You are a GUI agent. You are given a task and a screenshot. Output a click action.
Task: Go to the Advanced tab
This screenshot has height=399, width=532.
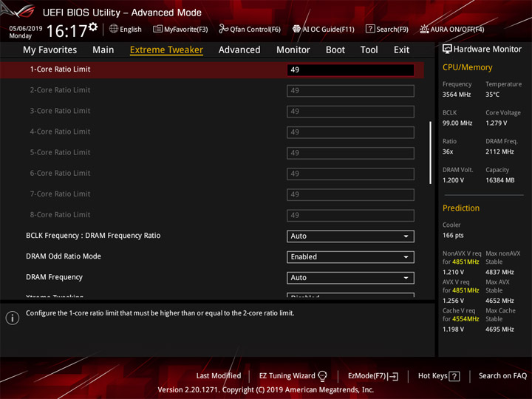tap(239, 50)
